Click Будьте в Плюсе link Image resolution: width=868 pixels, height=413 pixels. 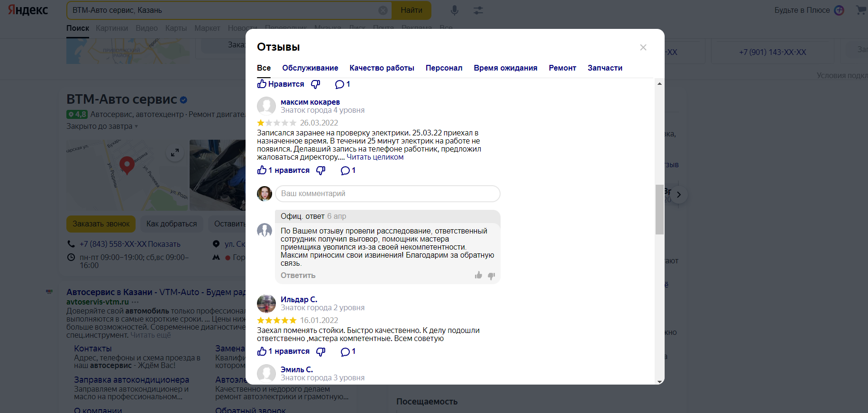pos(802,10)
